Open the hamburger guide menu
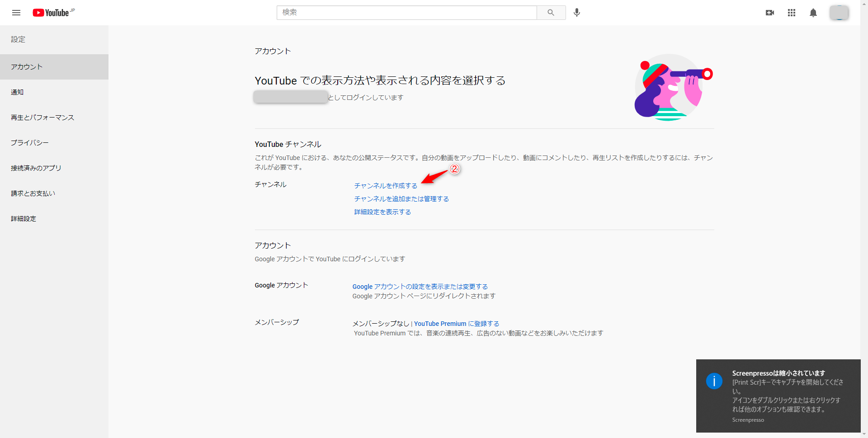868x438 pixels. pos(16,13)
